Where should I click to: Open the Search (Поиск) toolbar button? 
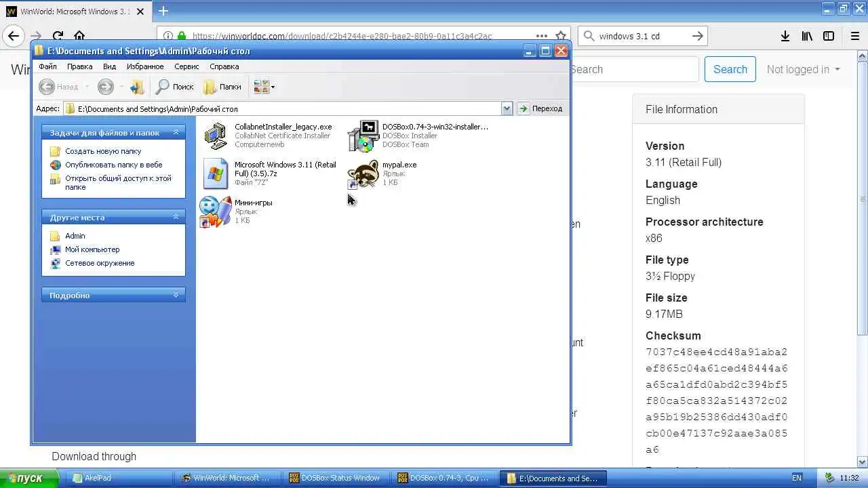pos(174,87)
